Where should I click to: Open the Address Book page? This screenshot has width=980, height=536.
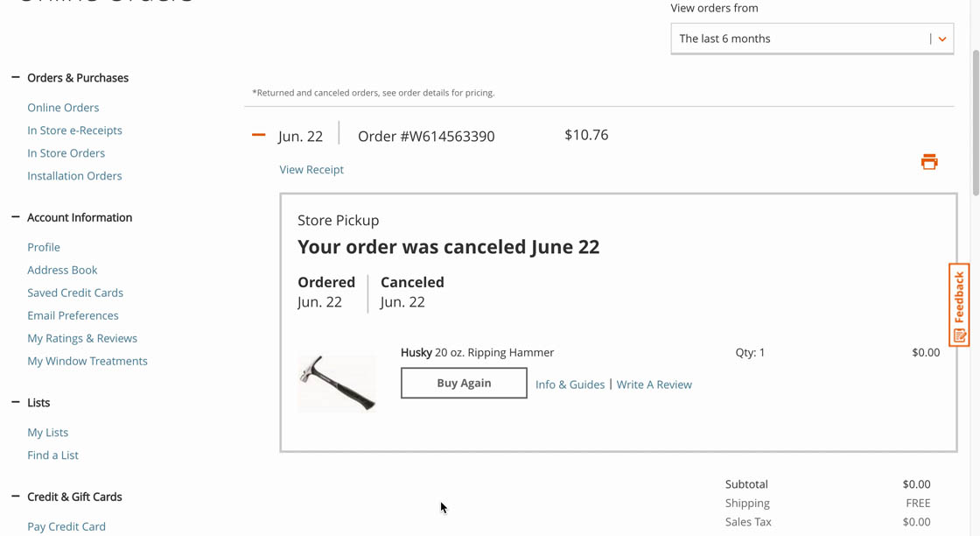click(x=62, y=270)
